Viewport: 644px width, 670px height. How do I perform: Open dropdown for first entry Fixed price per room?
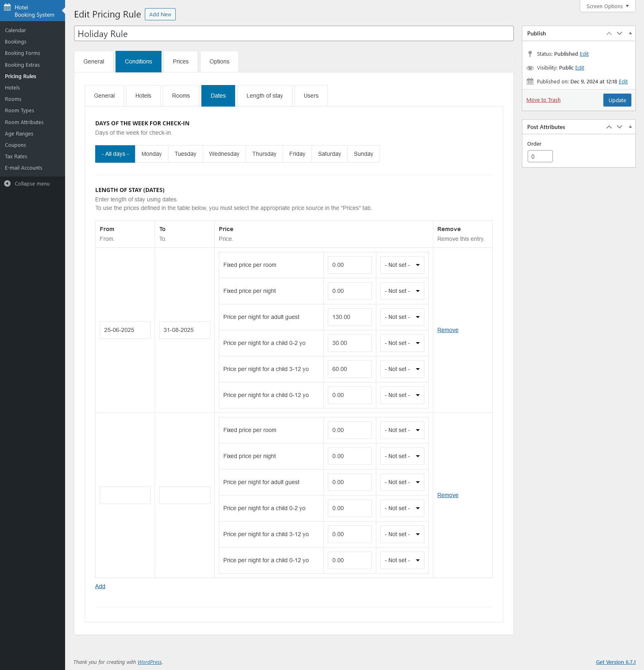coord(402,265)
